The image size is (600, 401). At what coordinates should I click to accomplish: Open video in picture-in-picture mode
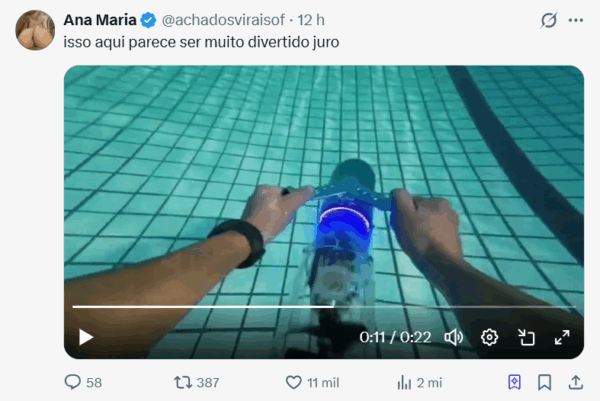pyautogui.click(x=526, y=337)
